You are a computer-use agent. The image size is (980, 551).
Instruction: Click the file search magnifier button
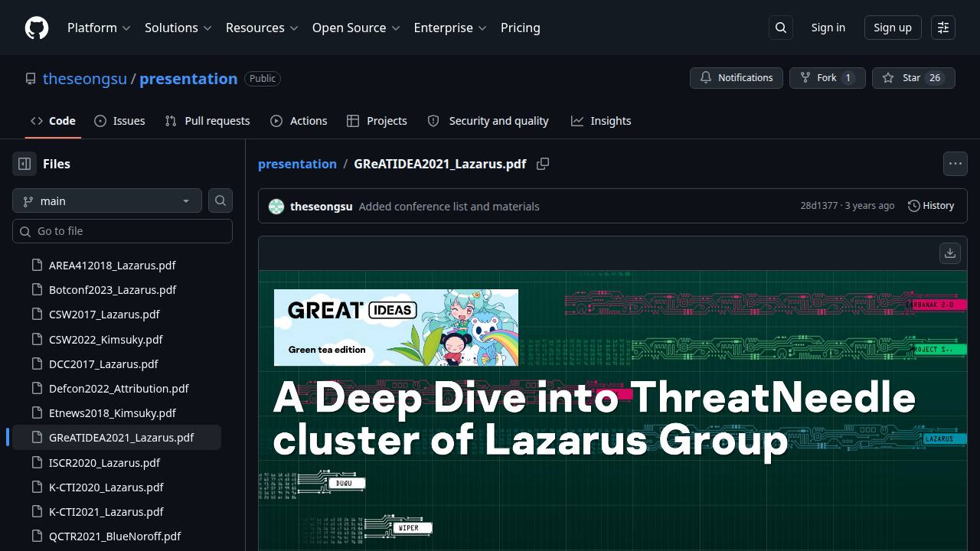point(220,201)
